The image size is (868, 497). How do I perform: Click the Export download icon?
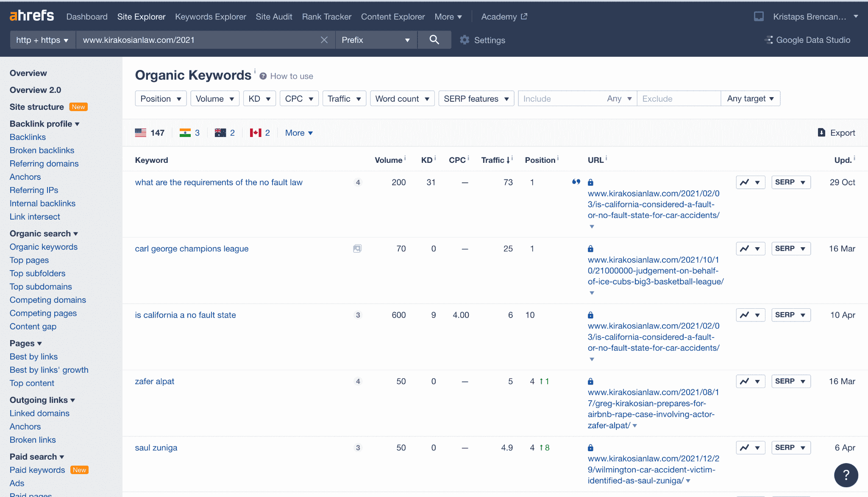click(821, 133)
